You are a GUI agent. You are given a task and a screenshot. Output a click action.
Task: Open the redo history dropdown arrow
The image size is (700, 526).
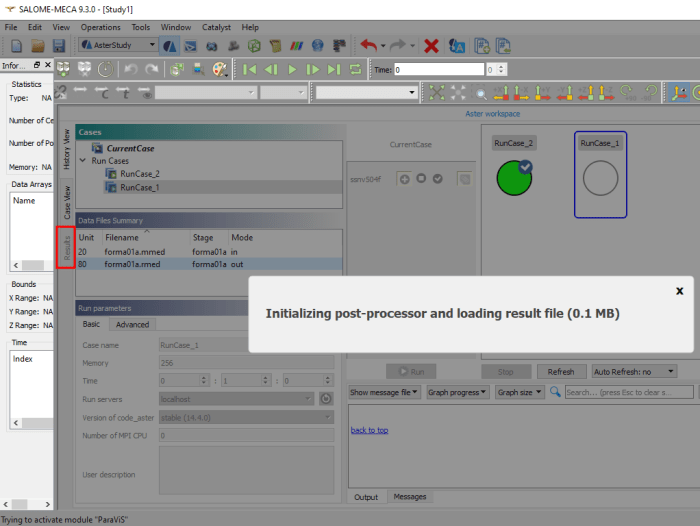click(412, 46)
